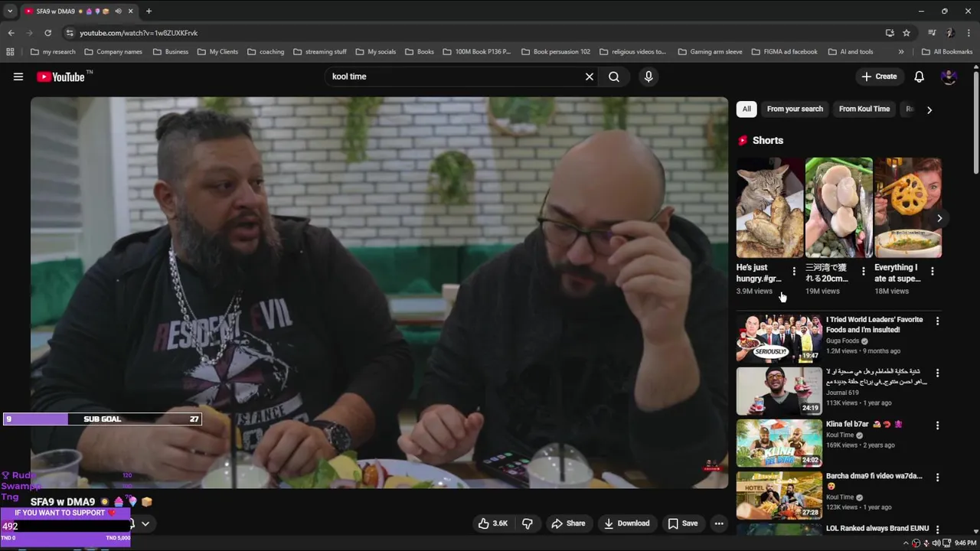
Task: Open the Chrome media control icon
Action: 932,33
